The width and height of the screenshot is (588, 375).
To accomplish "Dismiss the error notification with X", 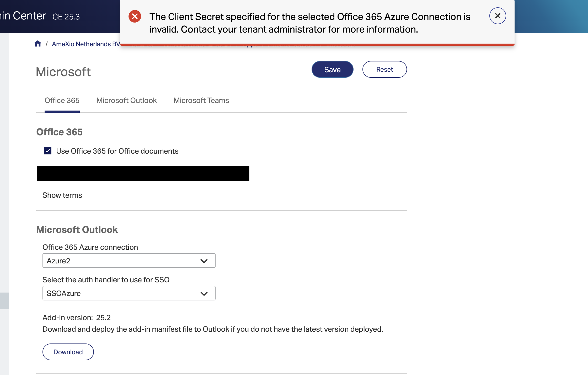I will pos(498,16).
